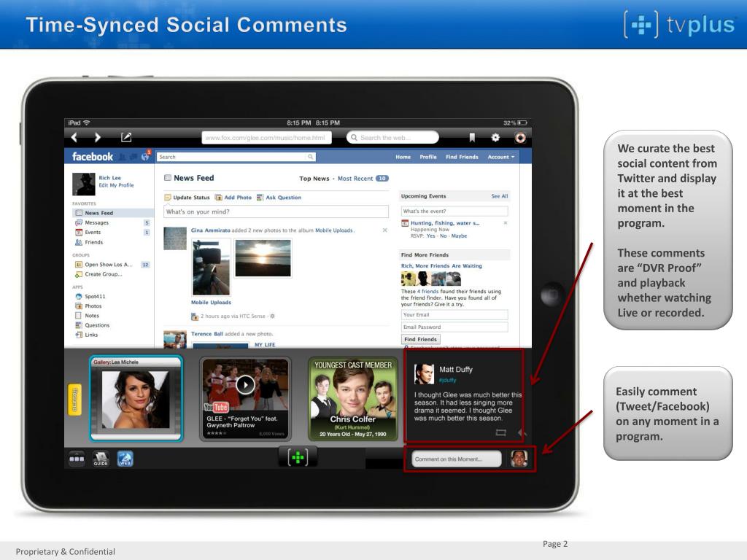This screenshot has height=560, width=747.
Task: Click the Find Friends button
Action: 420,339
